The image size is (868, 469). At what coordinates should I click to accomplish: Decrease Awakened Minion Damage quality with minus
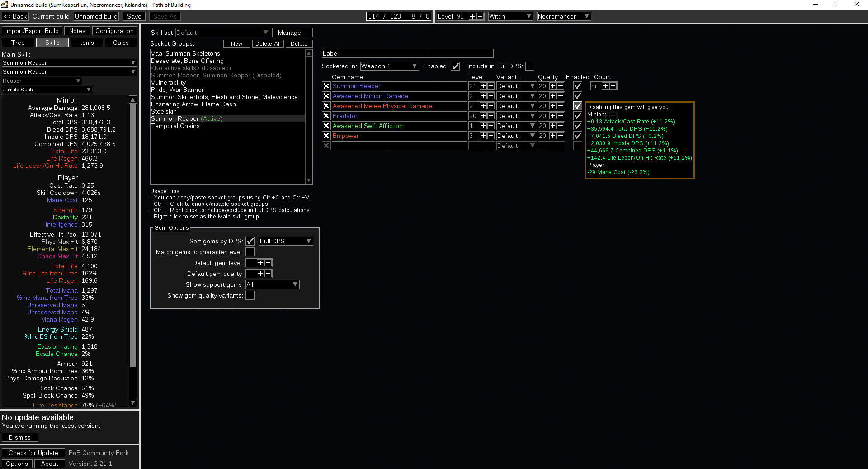coord(561,96)
